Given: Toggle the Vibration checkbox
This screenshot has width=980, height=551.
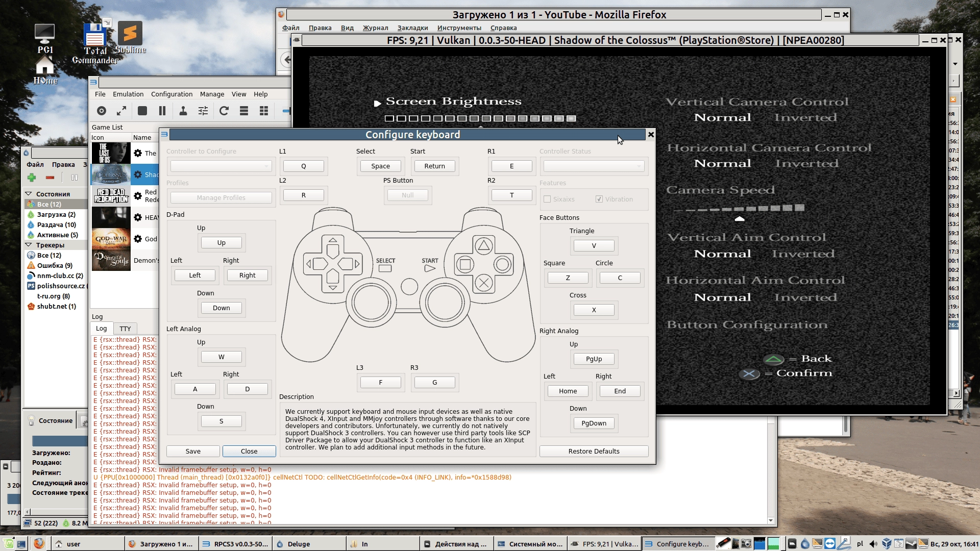Looking at the screenshot, I should (x=599, y=199).
